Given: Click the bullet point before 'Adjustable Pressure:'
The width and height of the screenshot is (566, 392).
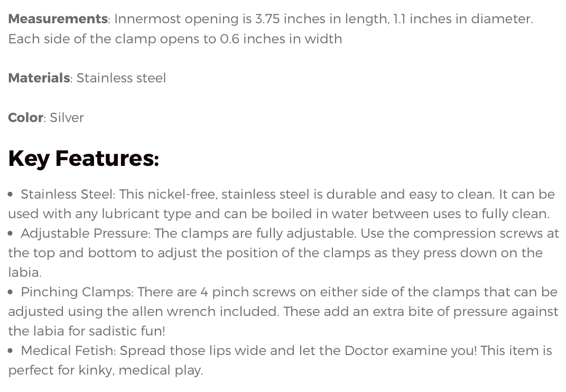Looking at the screenshot, I should [11, 234].
